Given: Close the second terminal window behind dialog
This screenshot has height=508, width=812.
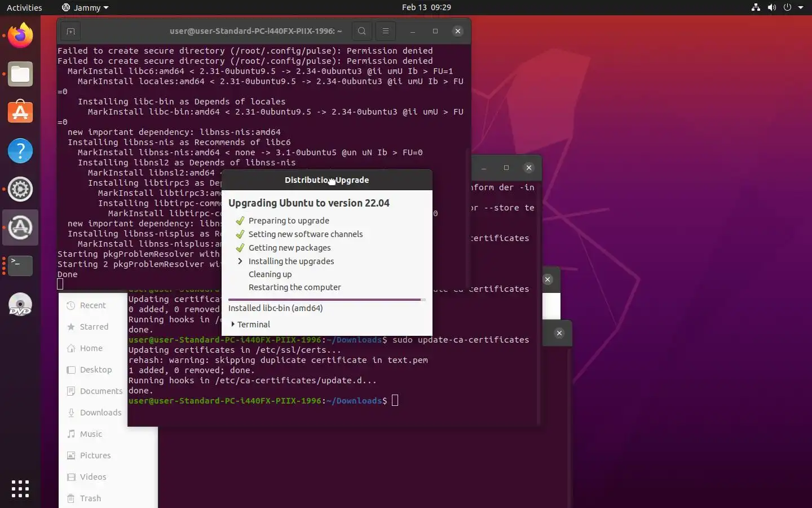Looking at the screenshot, I should tap(528, 168).
